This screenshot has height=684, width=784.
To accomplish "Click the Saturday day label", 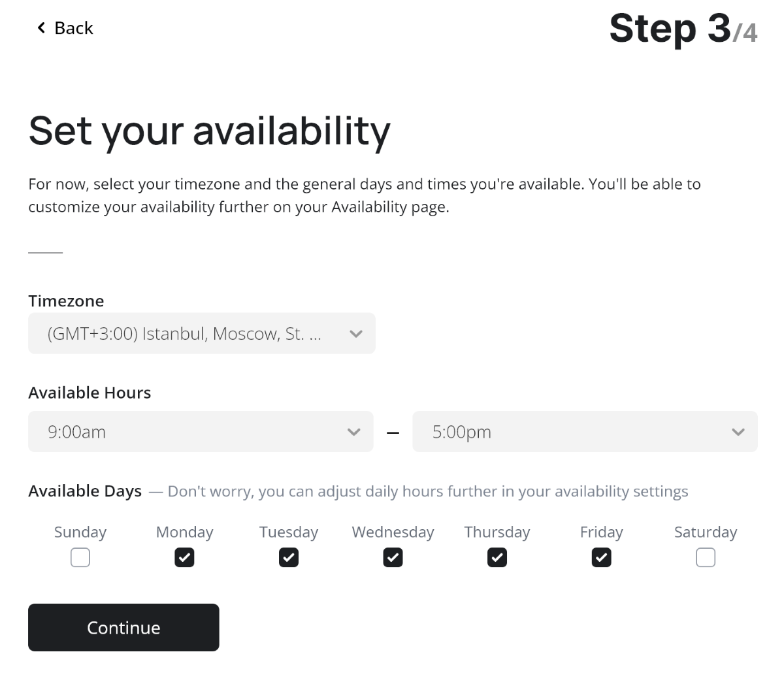I will [706, 532].
